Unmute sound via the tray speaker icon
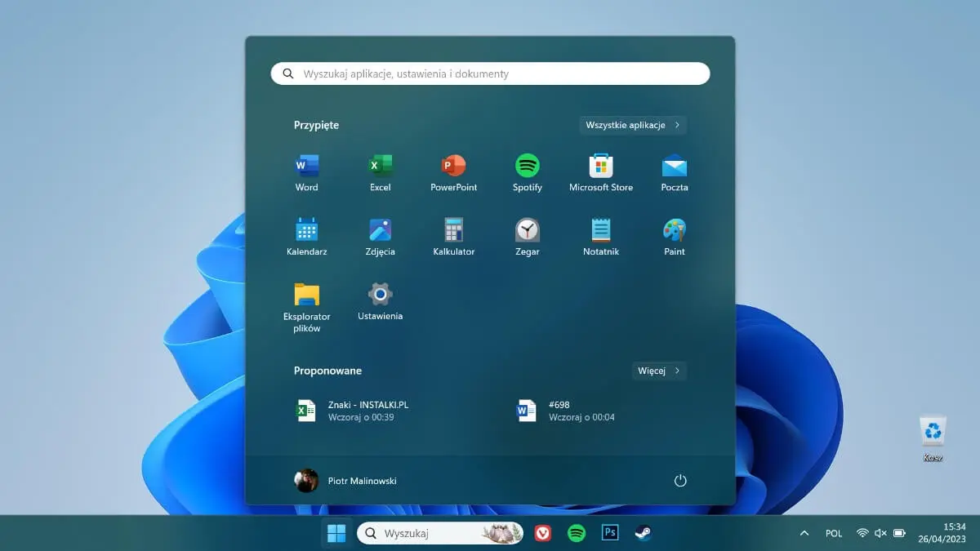The width and height of the screenshot is (980, 551). [x=880, y=533]
